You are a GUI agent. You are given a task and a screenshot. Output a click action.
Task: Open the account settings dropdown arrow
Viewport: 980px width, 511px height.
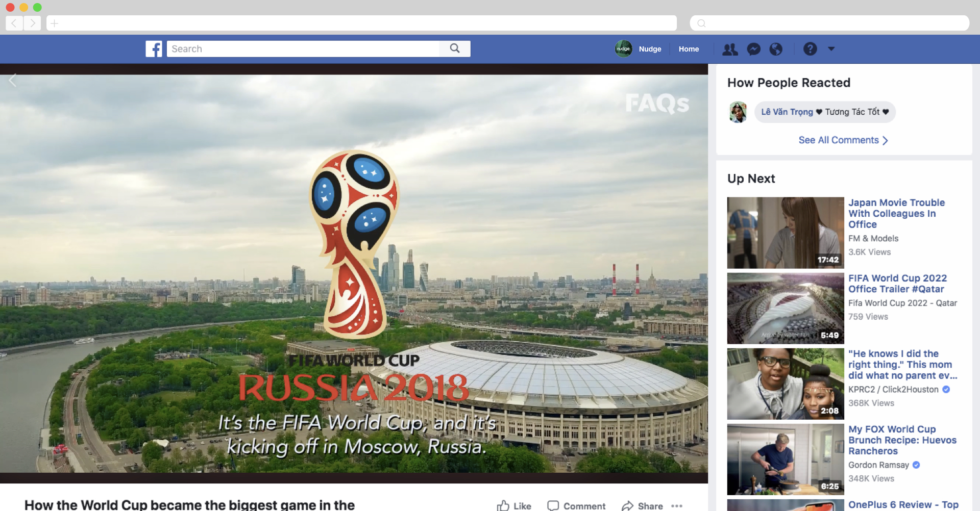[x=832, y=49]
